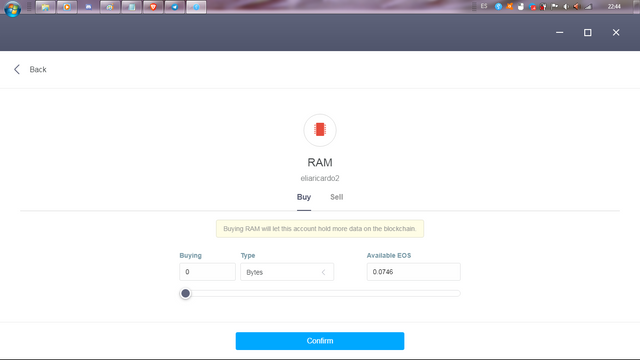Switch to the Buy tab
This screenshot has height=360, width=640.
304,197
